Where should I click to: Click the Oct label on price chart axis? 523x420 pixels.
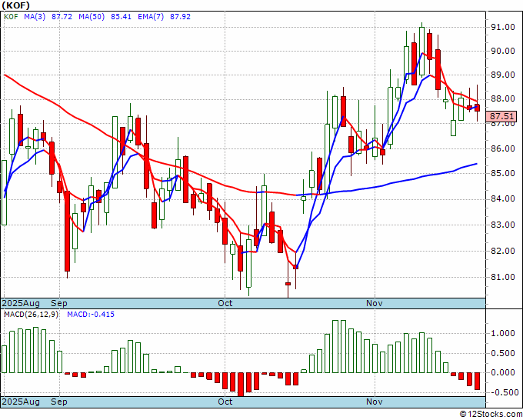click(x=225, y=303)
